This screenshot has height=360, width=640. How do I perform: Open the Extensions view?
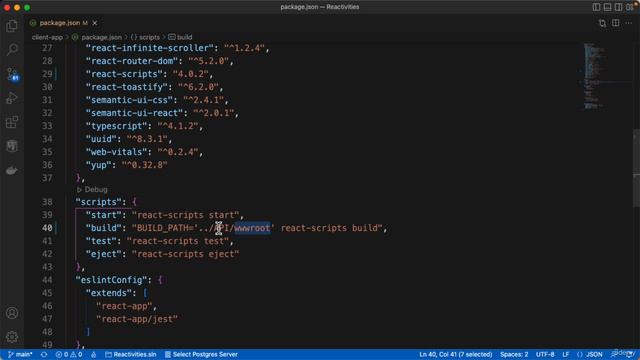pyautogui.click(x=12, y=122)
